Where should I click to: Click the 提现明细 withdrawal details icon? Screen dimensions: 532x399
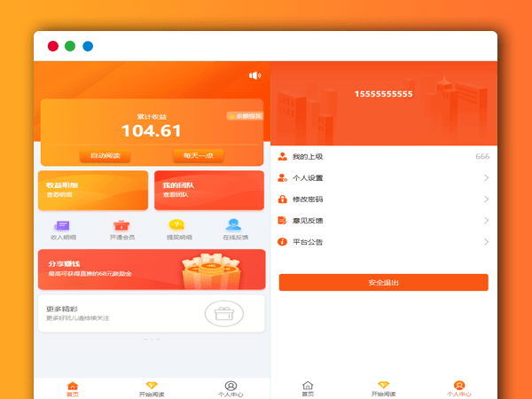[x=176, y=225]
